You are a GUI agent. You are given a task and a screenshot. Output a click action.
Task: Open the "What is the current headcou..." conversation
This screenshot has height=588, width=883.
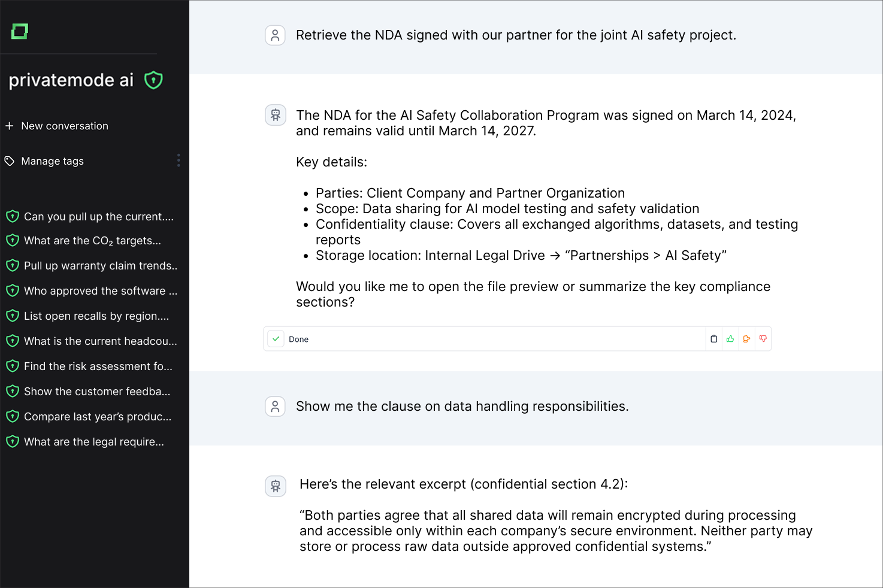91,341
